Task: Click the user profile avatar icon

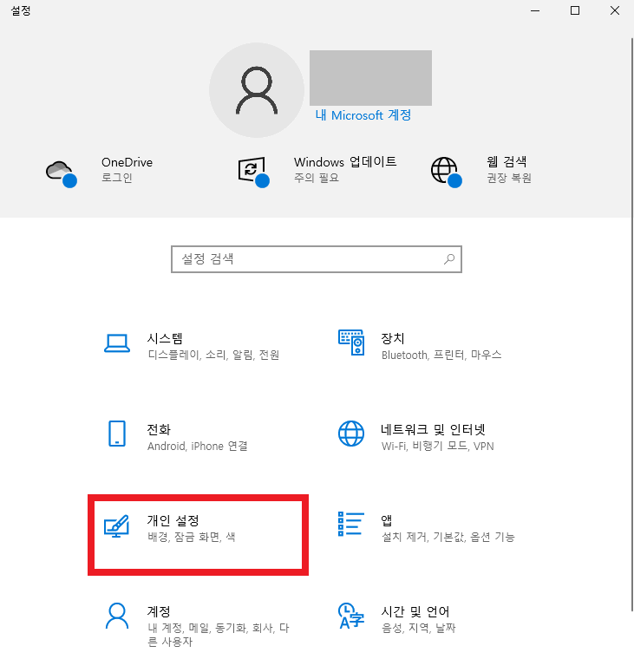Action: coord(257,90)
